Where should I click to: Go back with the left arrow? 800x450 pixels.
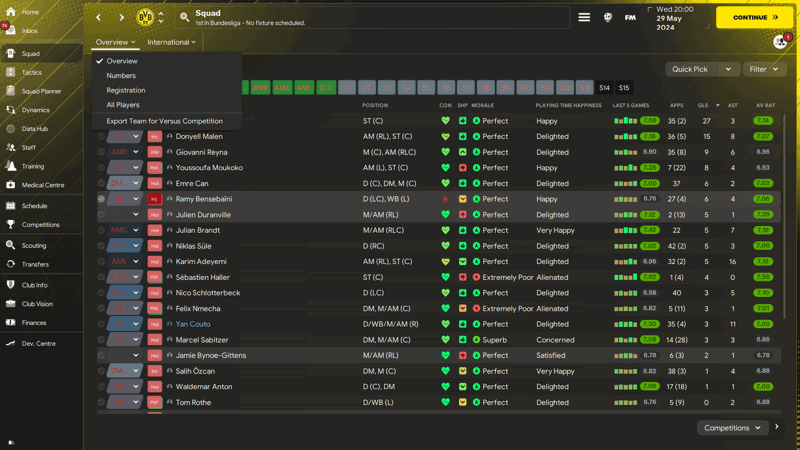[98, 17]
